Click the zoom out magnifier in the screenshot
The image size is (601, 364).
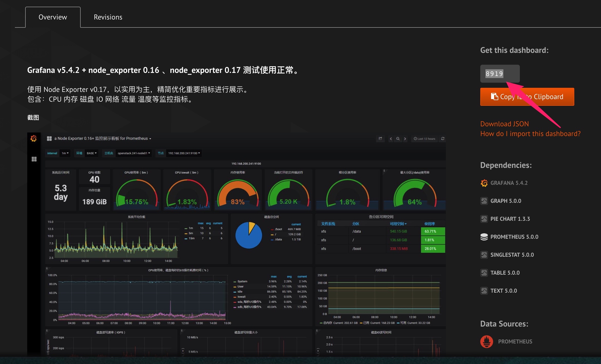[x=398, y=139]
